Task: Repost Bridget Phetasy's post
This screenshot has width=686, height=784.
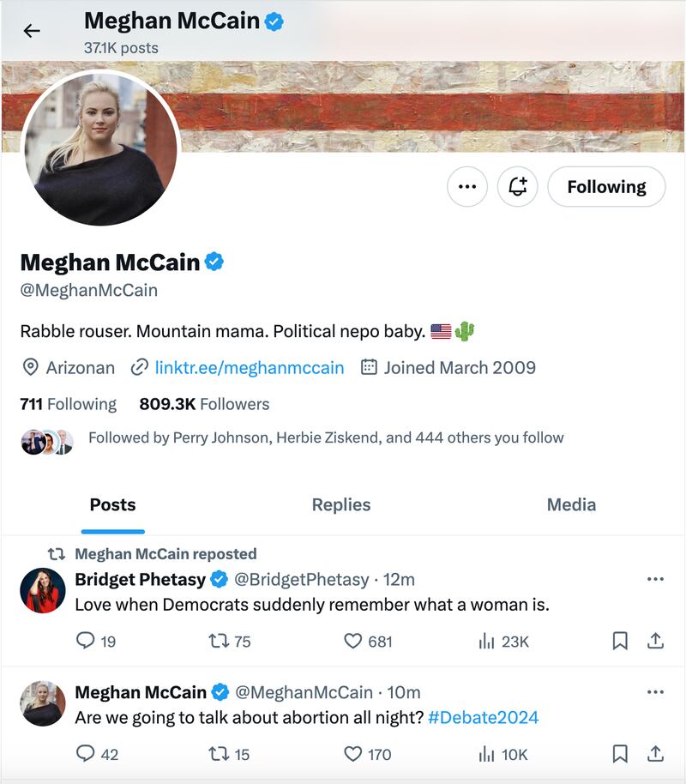Action: (219, 641)
